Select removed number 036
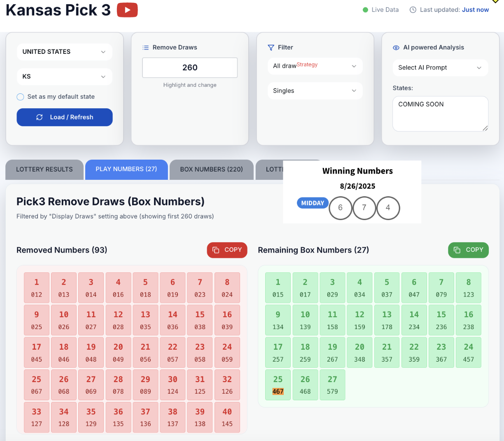 pyautogui.click(x=173, y=320)
